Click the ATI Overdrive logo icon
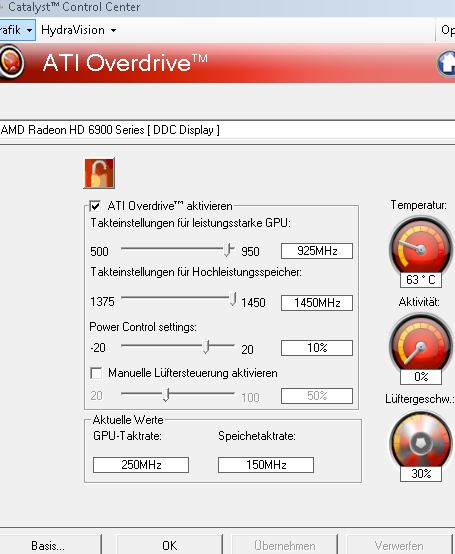 pyautogui.click(x=11, y=62)
